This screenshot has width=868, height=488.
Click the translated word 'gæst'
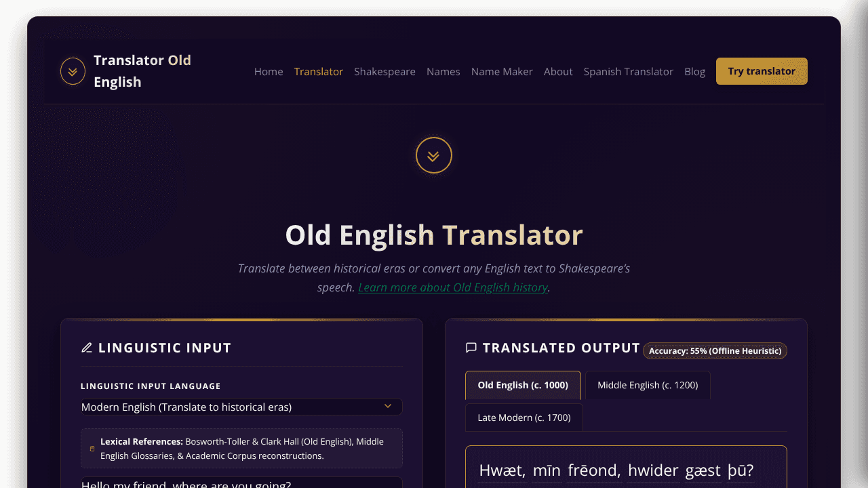click(703, 470)
